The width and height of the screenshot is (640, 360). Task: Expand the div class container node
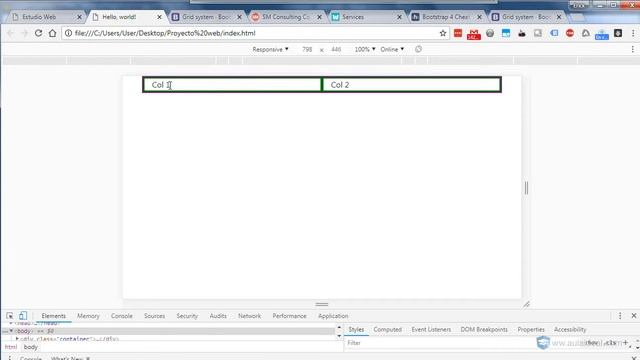click(x=17, y=339)
